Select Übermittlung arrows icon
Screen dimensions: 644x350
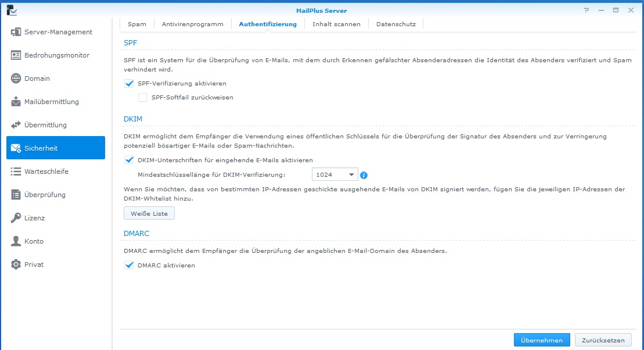16,125
